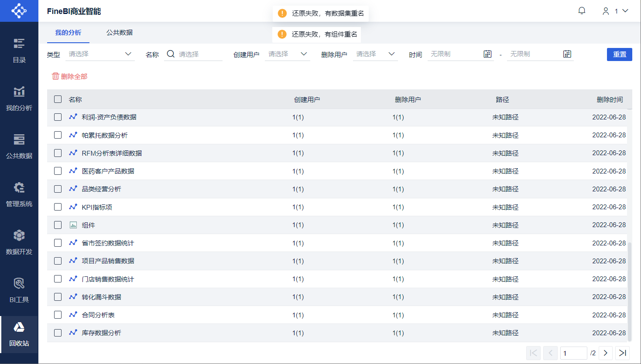Open the 目录 sidebar section

click(x=19, y=51)
